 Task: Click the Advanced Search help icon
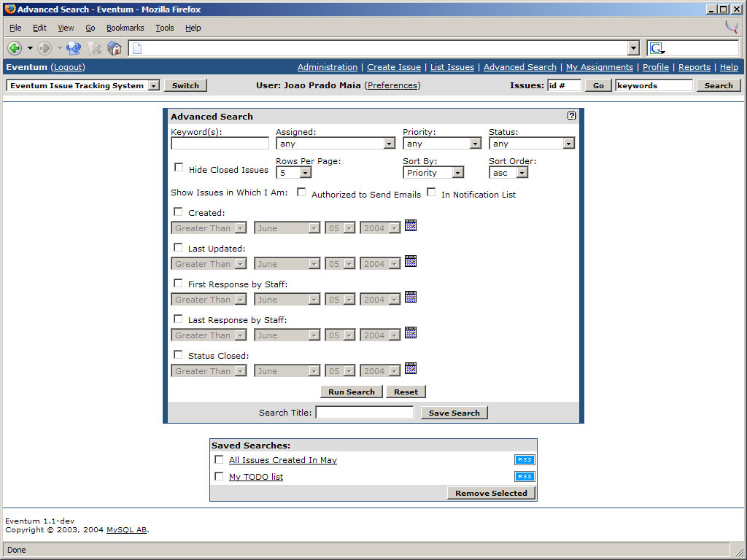coord(571,116)
